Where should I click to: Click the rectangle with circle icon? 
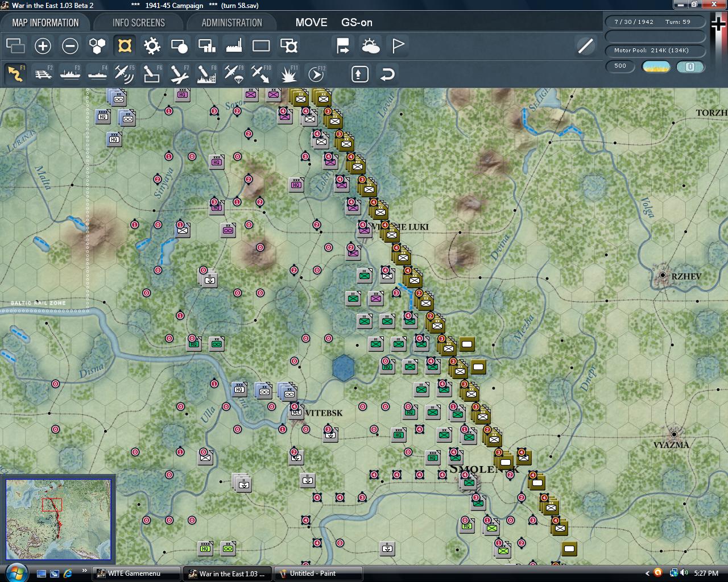179,45
